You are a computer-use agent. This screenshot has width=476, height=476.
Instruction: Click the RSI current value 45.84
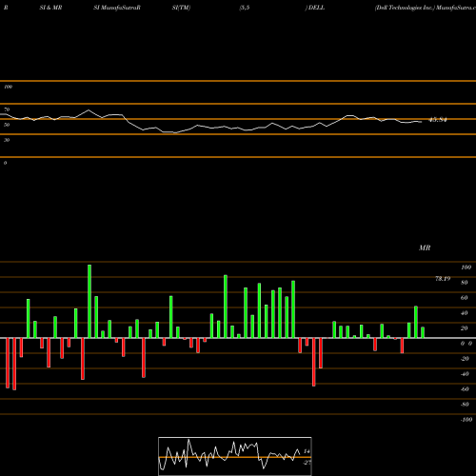438,120
